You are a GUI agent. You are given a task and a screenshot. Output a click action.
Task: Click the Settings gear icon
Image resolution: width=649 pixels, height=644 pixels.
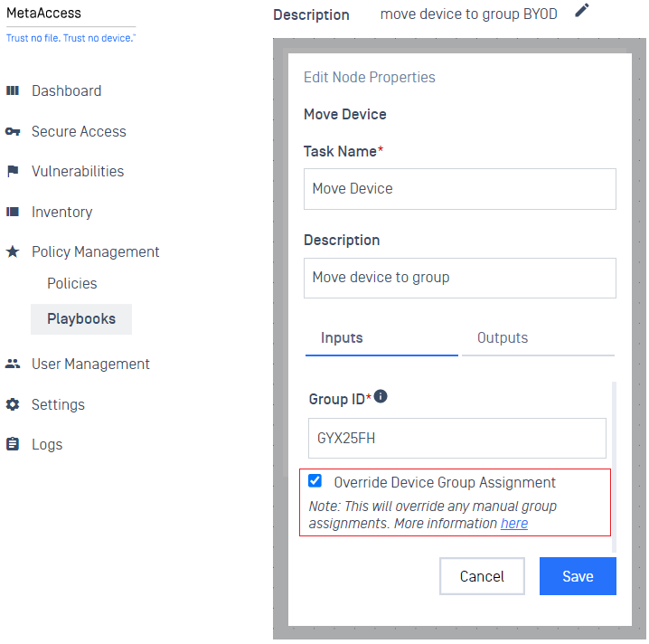point(13,404)
